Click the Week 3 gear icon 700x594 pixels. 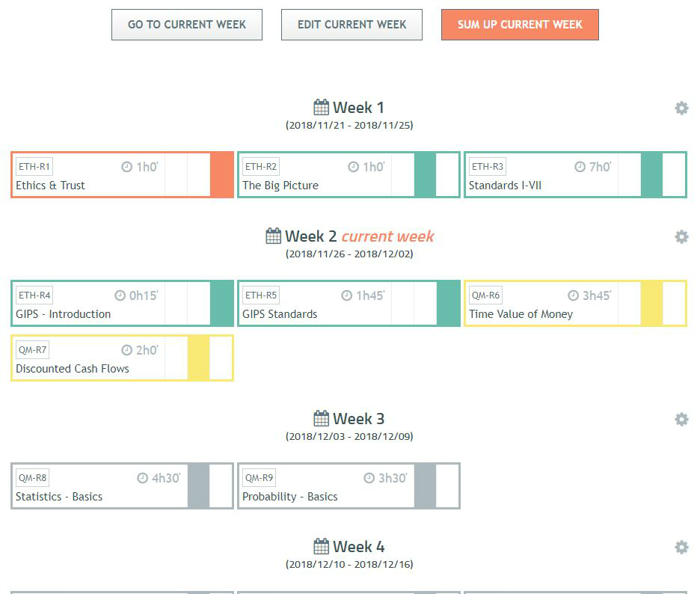click(681, 419)
